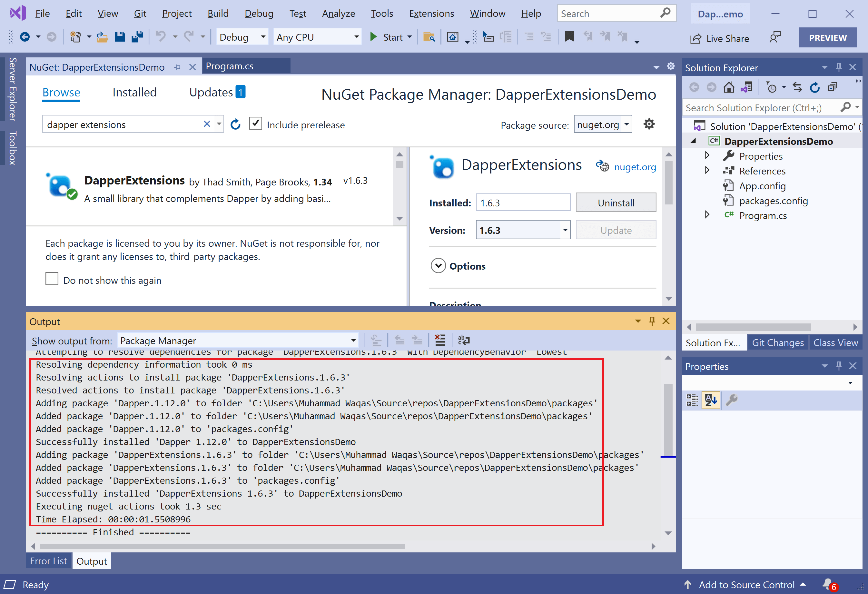Click the Uninstall button for DapperExtensions
Image resolution: width=868 pixels, height=594 pixels.
(616, 202)
